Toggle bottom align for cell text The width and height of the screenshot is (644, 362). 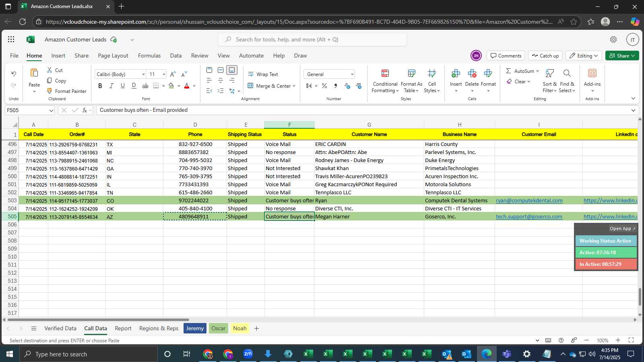click(232, 70)
